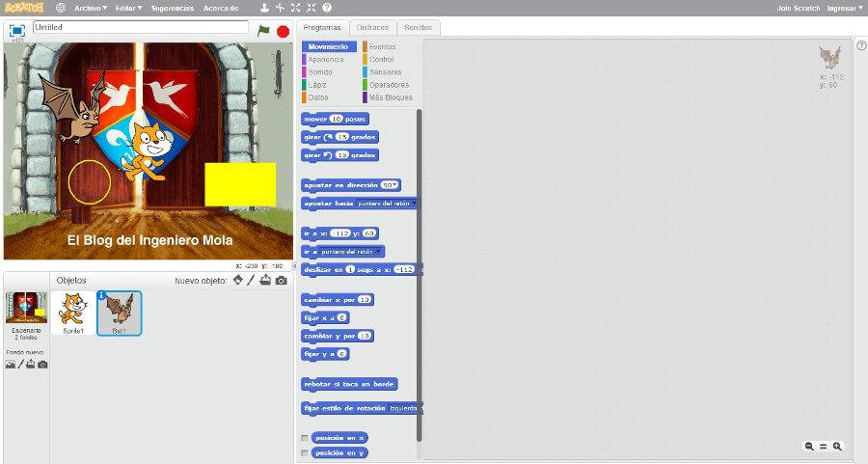This screenshot has width=868, height=464.
Task: Enable the 'posición en x' stage monitor
Action: pyautogui.click(x=305, y=438)
